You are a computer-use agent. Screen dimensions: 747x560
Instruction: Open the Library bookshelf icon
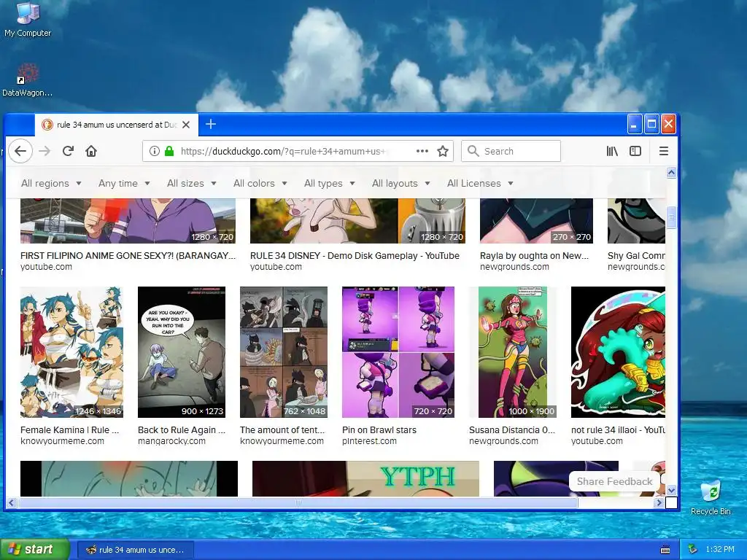[612, 152]
